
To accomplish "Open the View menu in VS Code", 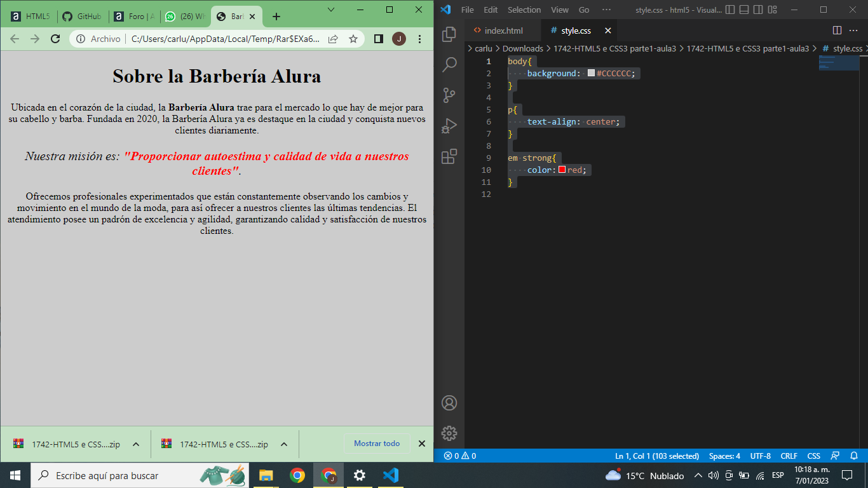I will coord(560,10).
